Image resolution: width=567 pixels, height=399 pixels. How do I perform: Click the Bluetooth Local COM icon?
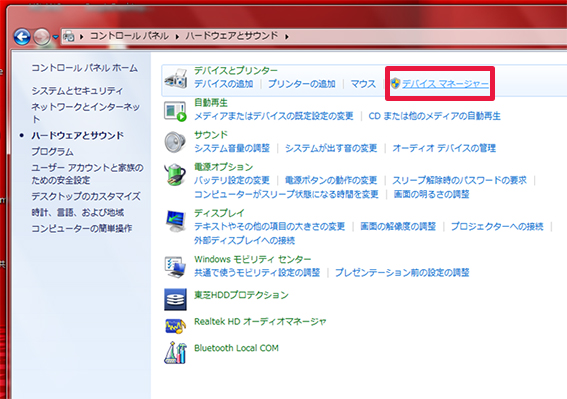175,353
